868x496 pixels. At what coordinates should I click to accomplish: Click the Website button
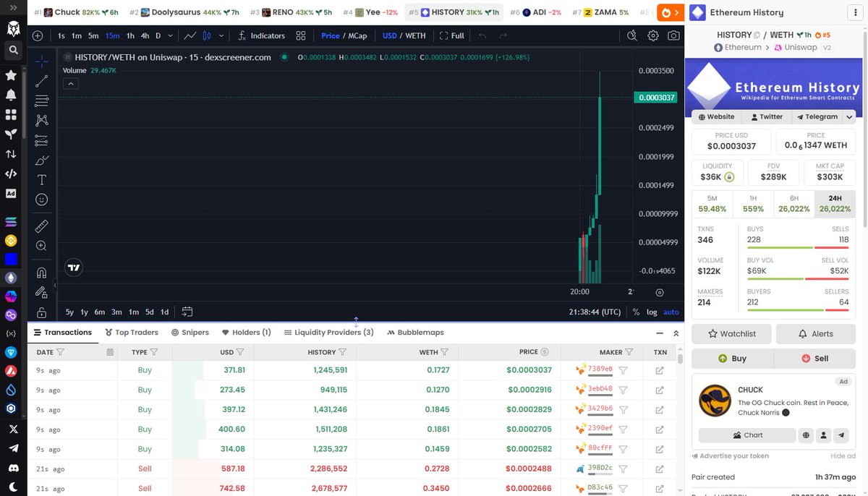pyautogui.click(x=717, y=116)
